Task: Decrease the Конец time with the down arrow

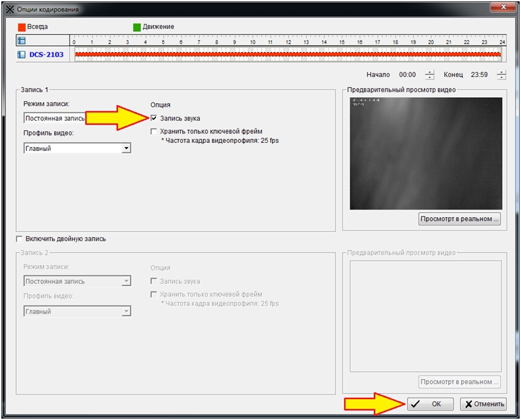Action: 501,78
